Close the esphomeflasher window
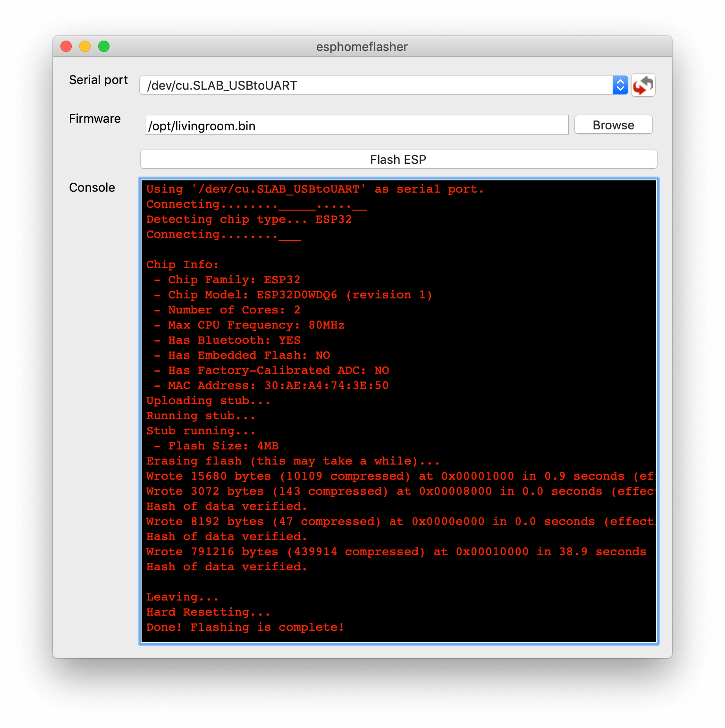This screenshot has width=725, height=728. point(66,46)
